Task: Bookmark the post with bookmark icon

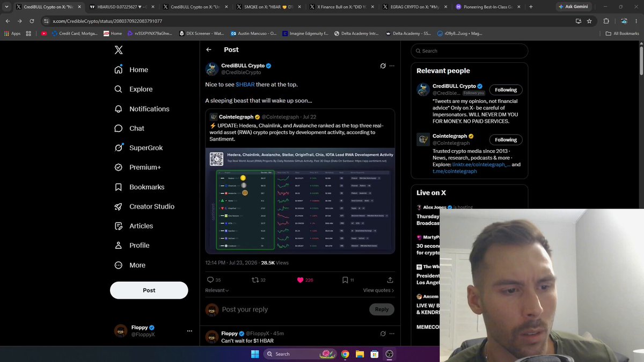Action: pyautogui.click(x=345, y=280)
